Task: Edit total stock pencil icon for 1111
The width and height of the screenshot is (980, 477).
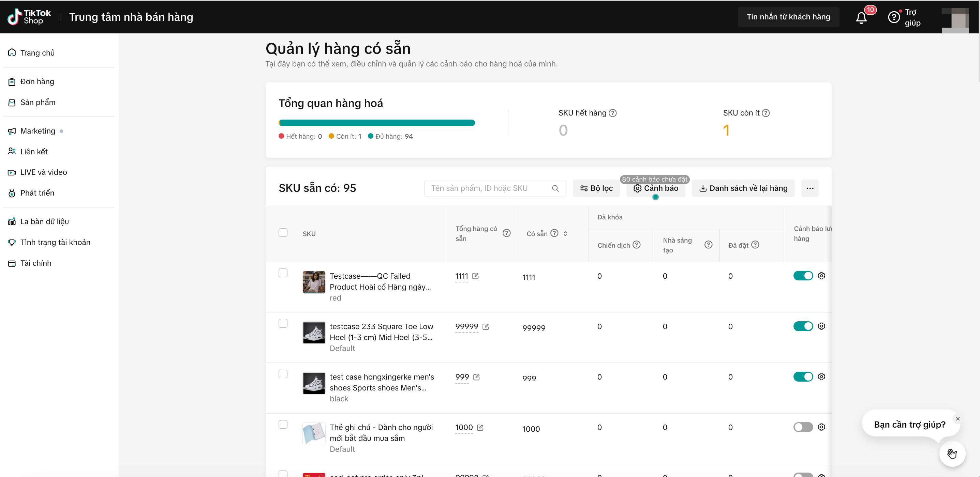Action: coord(476,276)
